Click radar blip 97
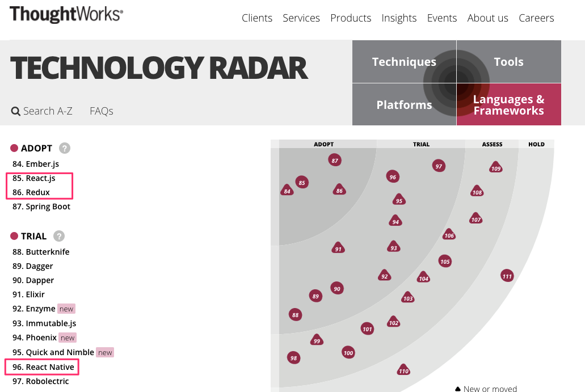The width and height of the screenshot is (585, 392). point(439,166)
